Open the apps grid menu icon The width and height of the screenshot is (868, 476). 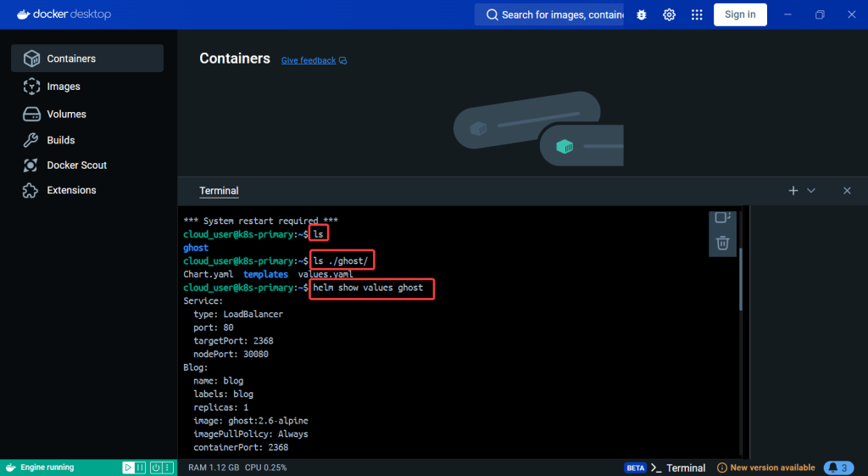coord(697,14)
